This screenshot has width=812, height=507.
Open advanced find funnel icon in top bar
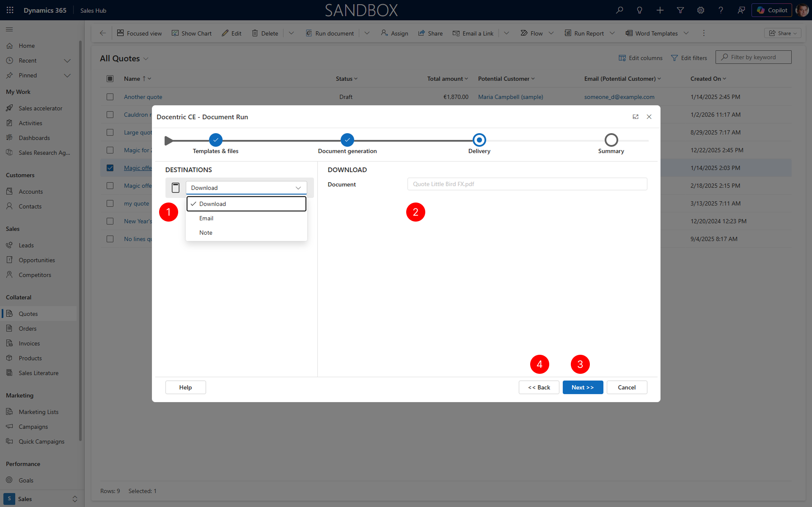click(680, 10)
